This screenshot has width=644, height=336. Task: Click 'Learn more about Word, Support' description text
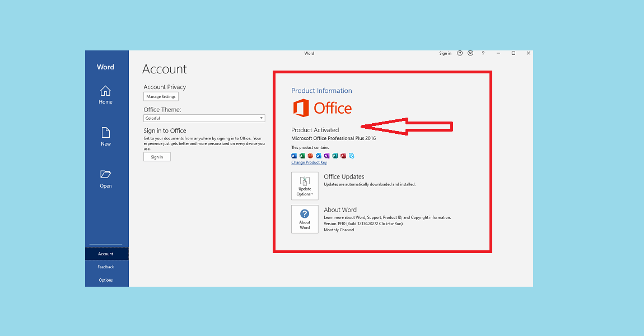pos(388,218)
